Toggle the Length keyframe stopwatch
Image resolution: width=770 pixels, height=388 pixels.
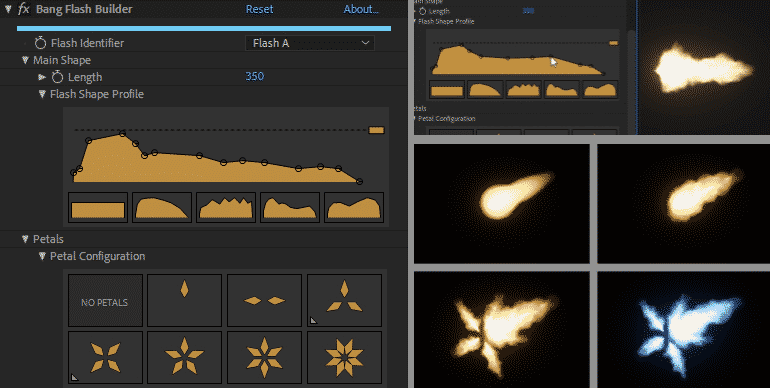[57, 77]
